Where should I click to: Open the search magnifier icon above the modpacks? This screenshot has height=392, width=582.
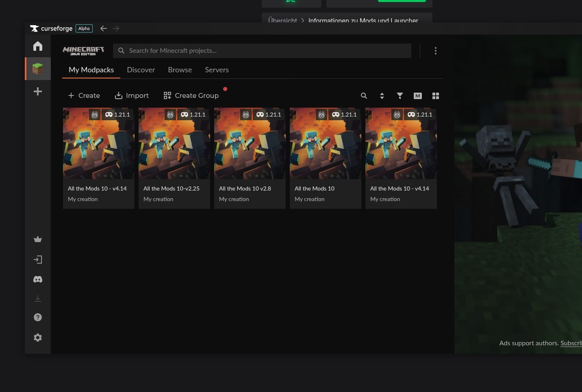[x=364, y=95]
